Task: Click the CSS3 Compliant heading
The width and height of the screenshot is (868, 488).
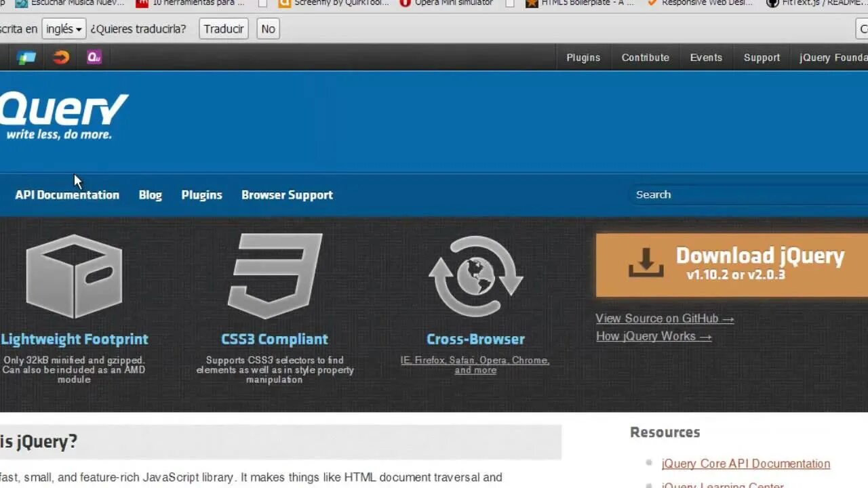Action: [275, 339]
